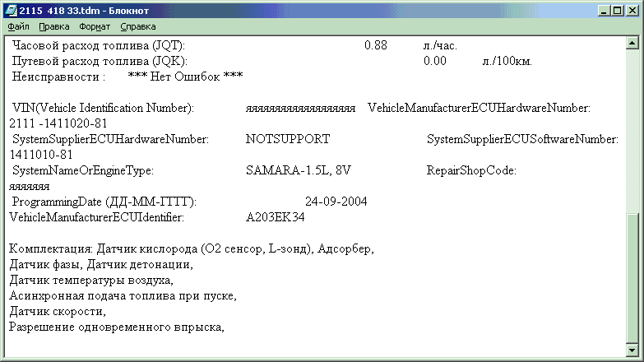The width and height of the screenshot is (644, 362).
Task: Click the word 'Комплектация:'
Action: tap(51, 248)
